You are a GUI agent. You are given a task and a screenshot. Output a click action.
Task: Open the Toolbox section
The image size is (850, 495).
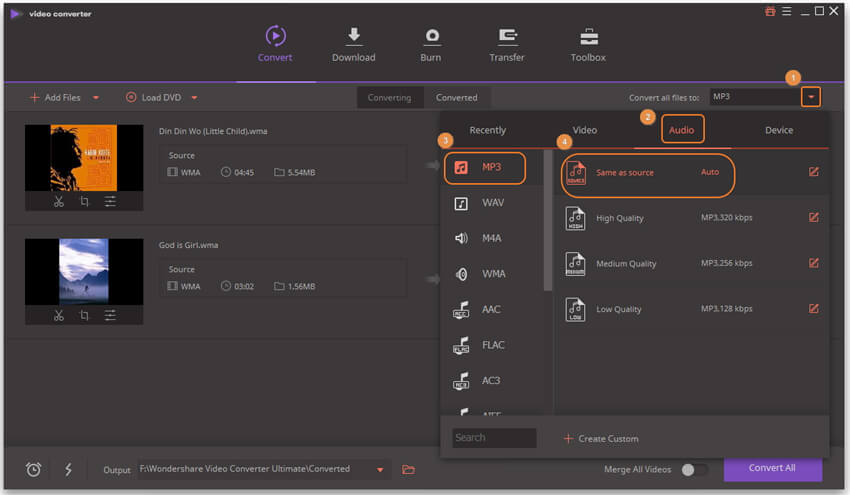click(588, 44)
